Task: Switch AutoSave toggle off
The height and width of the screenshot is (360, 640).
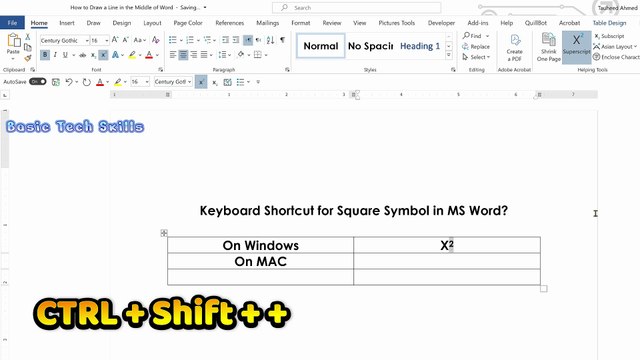Action: (38, 82)
